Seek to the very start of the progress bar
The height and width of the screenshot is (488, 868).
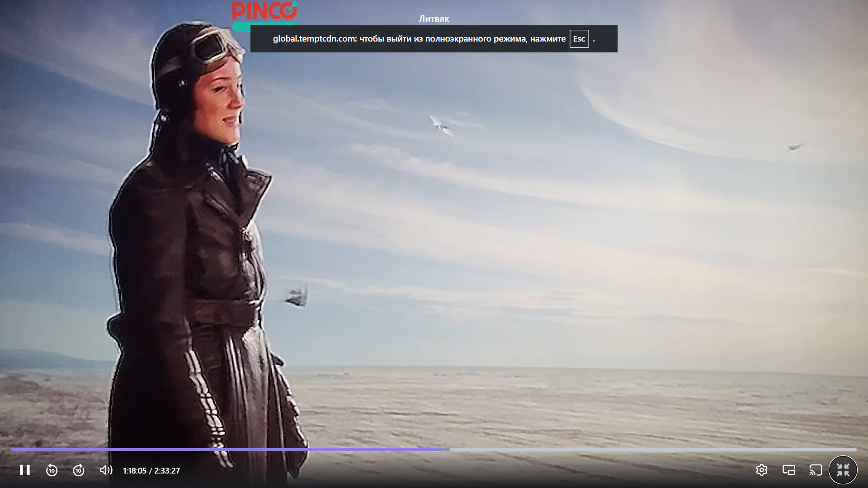pyautogui.click(x=13, y=450)
